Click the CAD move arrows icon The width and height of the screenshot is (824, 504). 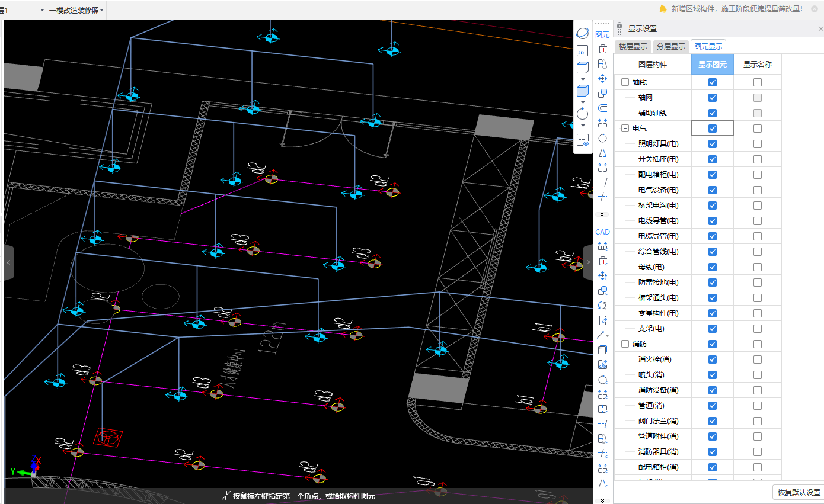(603, 276)
